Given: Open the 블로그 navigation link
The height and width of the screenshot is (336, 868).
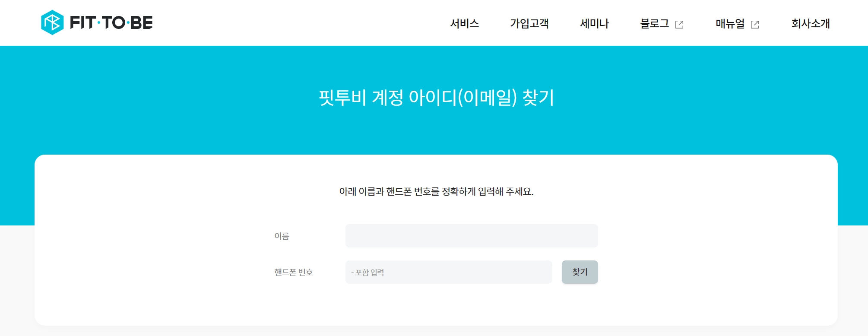Looking at the screenshot, I should 654,23.
